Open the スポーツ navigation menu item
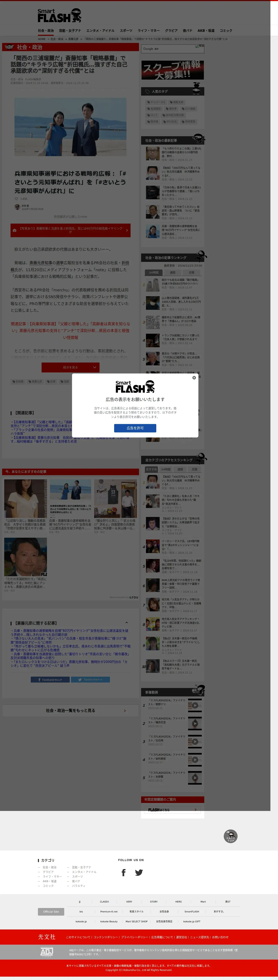 (x=126, y=31)
